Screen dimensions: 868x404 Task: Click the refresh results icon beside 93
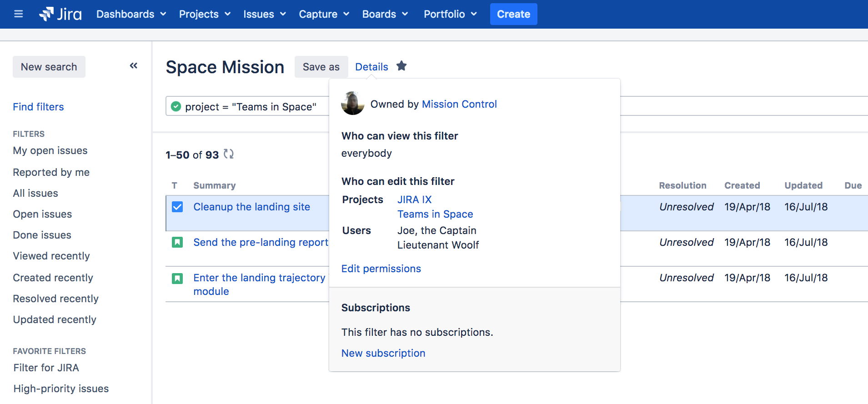[x=229, y=155]
